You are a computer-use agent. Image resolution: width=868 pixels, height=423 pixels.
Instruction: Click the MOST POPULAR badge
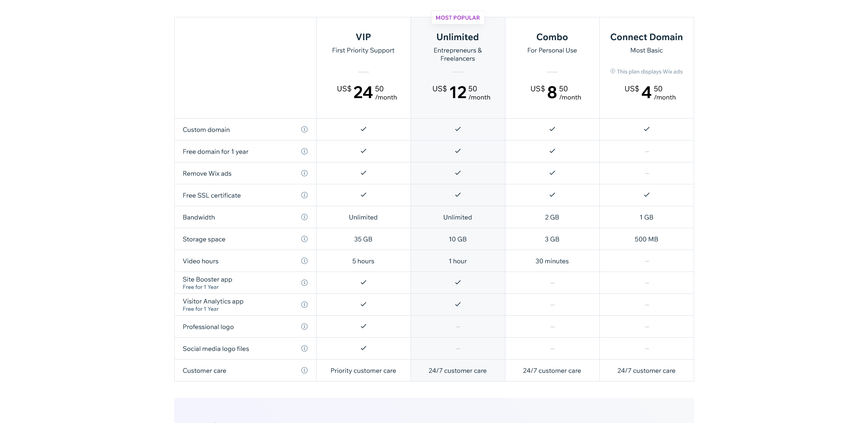click(x=457, y=18)
